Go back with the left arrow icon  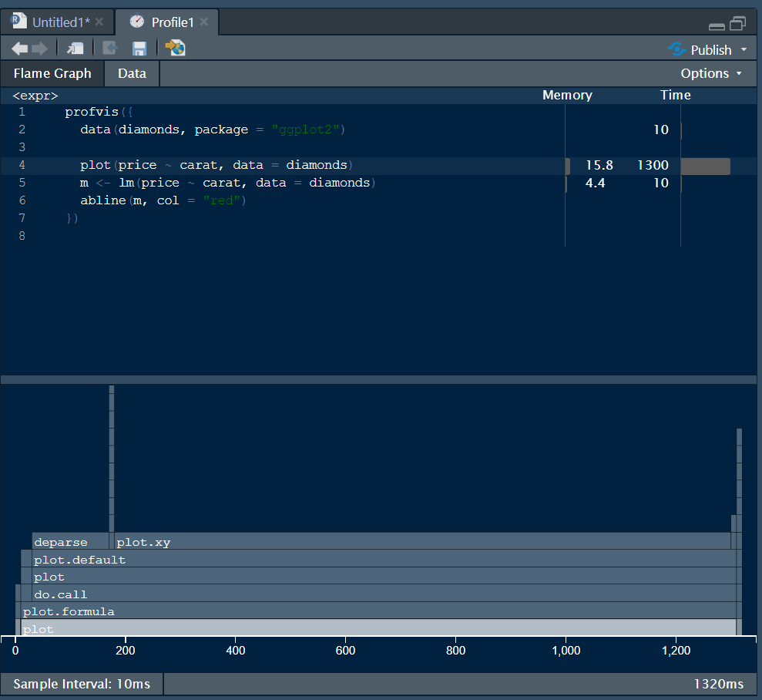click(19, 49)
